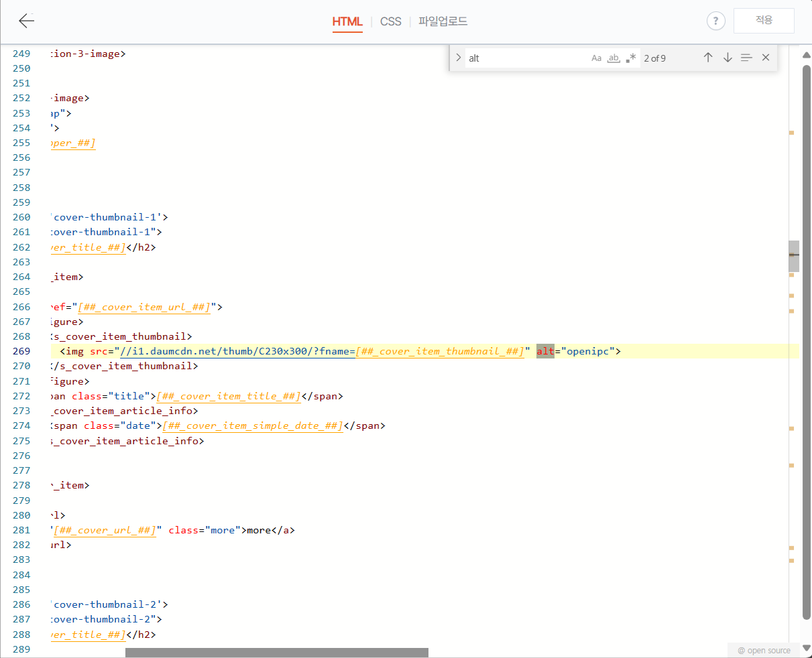Click 'cover-thumbnail-1' text on line 260
The height and width of the screenshot is (658, 812).
[x=108, y=217]
